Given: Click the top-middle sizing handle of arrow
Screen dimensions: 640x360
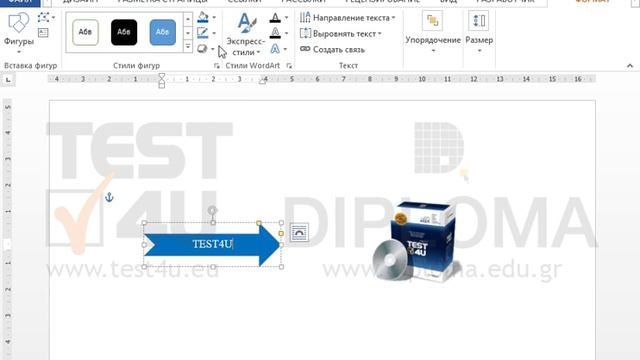Looking at the screenshot, I should coord(213,223).
